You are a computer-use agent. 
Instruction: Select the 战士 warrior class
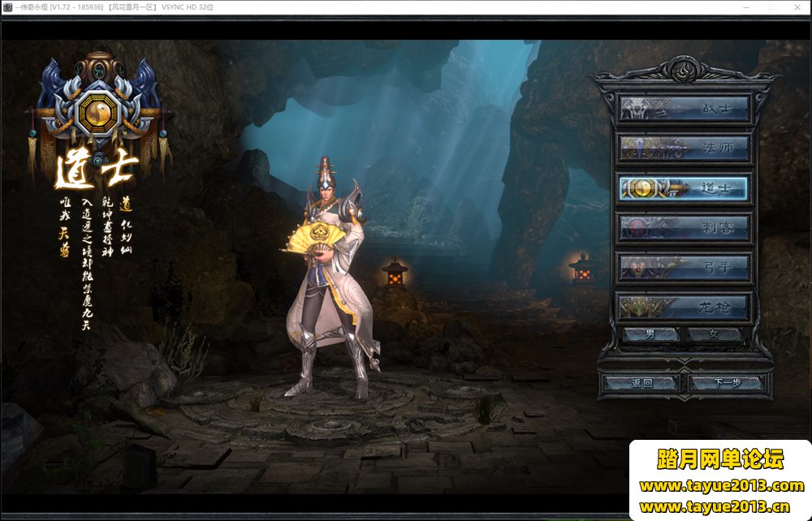click(684, 108)
